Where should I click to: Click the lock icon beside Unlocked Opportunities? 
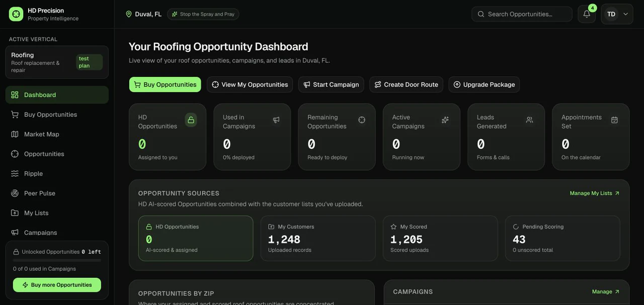(x=17, y=252)
